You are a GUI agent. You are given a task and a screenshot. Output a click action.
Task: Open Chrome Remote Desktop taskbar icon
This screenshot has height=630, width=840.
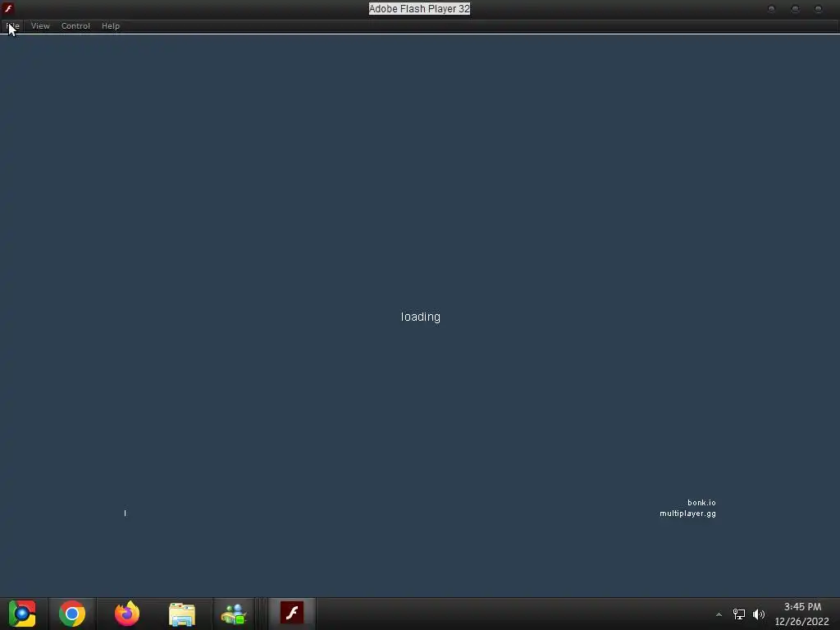(x=22, y=614)
